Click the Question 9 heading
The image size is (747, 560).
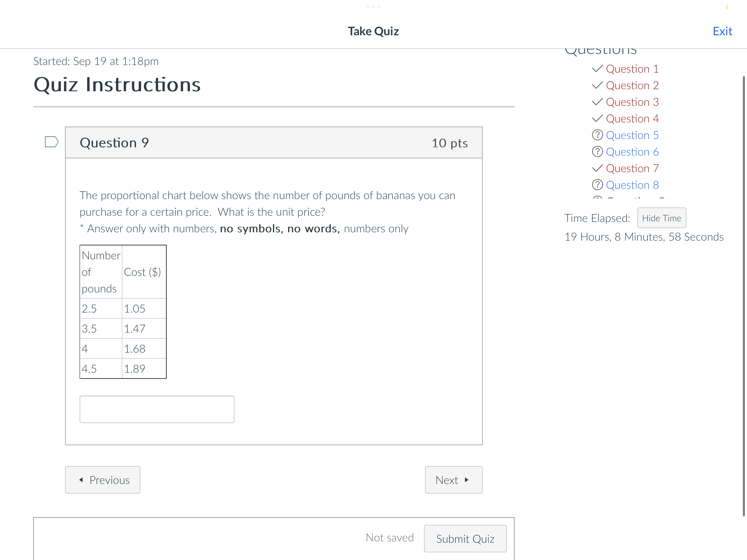[114, 143]
